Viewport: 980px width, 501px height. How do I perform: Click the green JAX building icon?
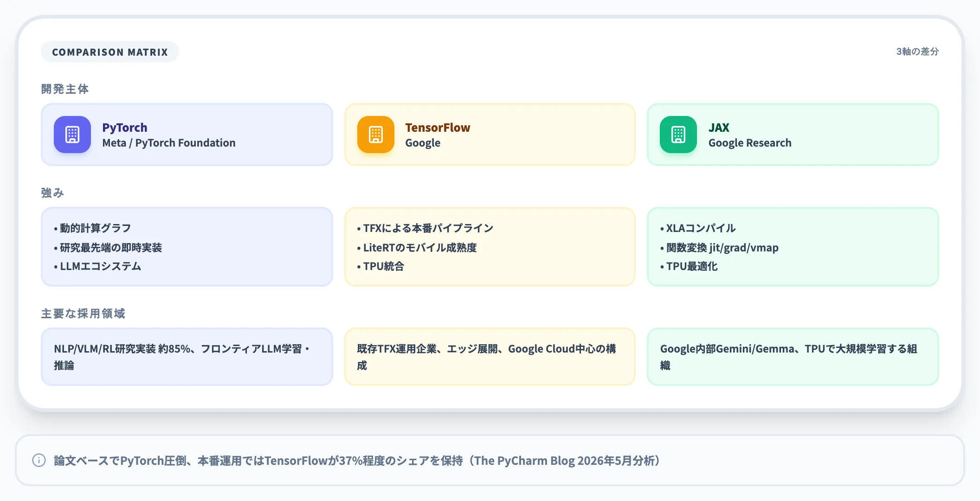tap(678, 135)
